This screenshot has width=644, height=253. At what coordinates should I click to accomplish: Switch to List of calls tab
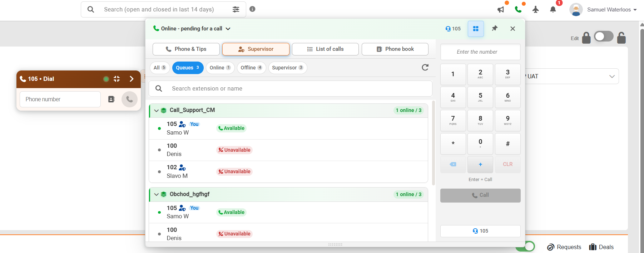[325, 49]
